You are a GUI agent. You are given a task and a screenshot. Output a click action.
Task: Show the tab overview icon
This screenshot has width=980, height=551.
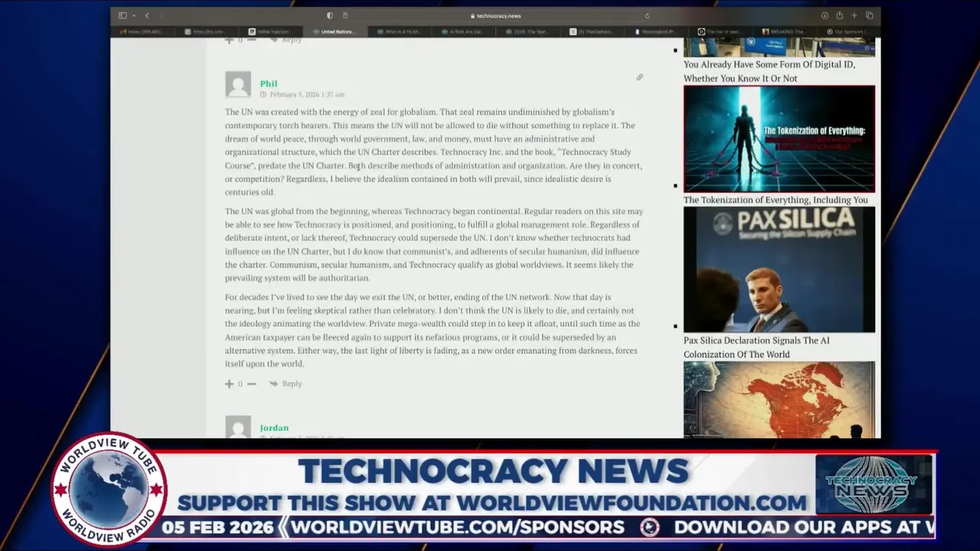870,15
